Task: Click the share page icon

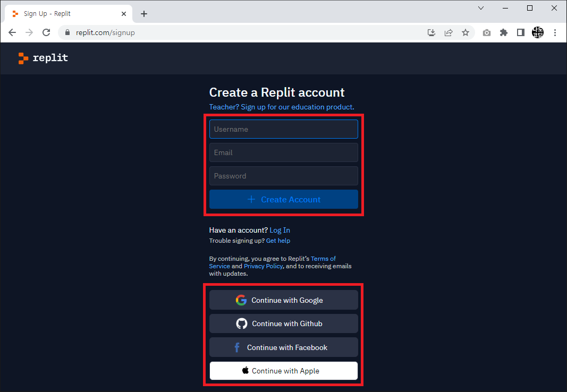Action: point(448,32)
